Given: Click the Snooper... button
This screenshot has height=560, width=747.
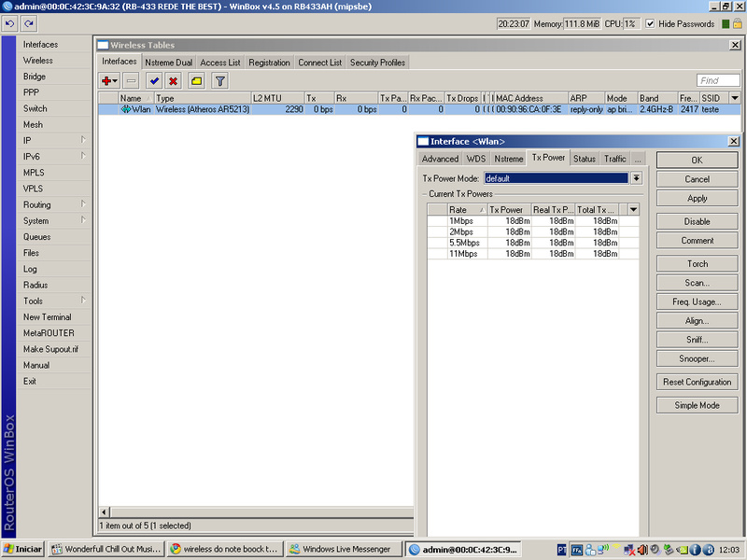Looking at the screenshot, I should click(697, 358).
